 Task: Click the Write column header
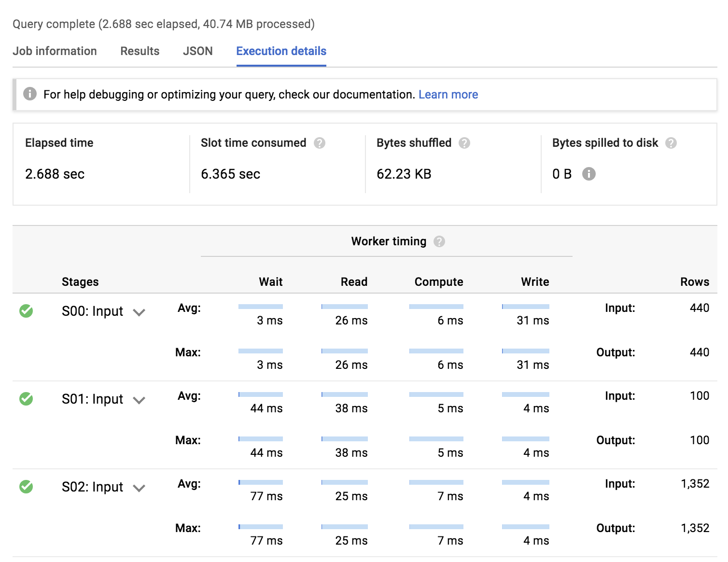point(535,282)
